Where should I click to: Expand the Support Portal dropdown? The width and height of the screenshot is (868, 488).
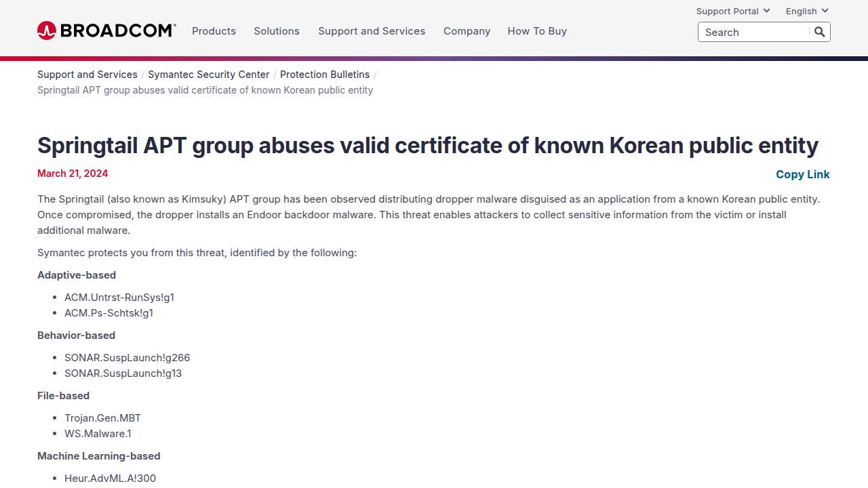coord(733,11)
